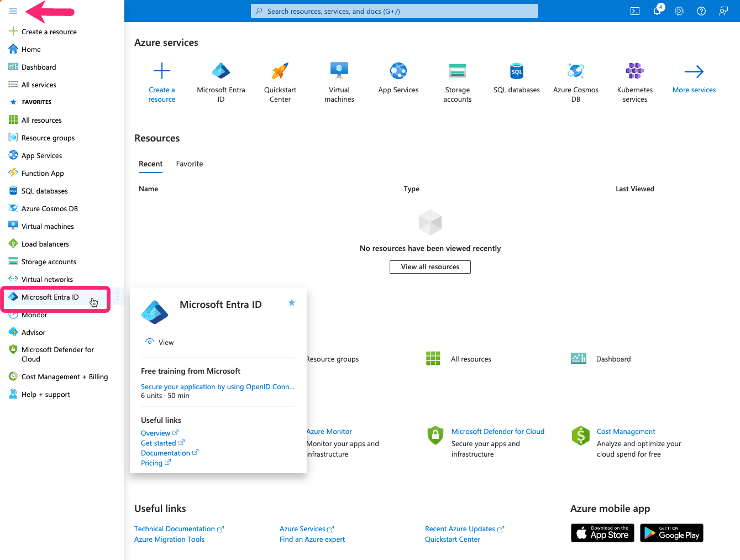
Task: Open App Services service tile
Action: [x=398, y=77]
